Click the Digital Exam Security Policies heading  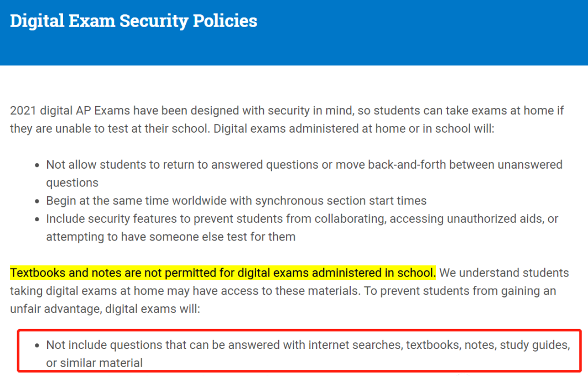133,21
